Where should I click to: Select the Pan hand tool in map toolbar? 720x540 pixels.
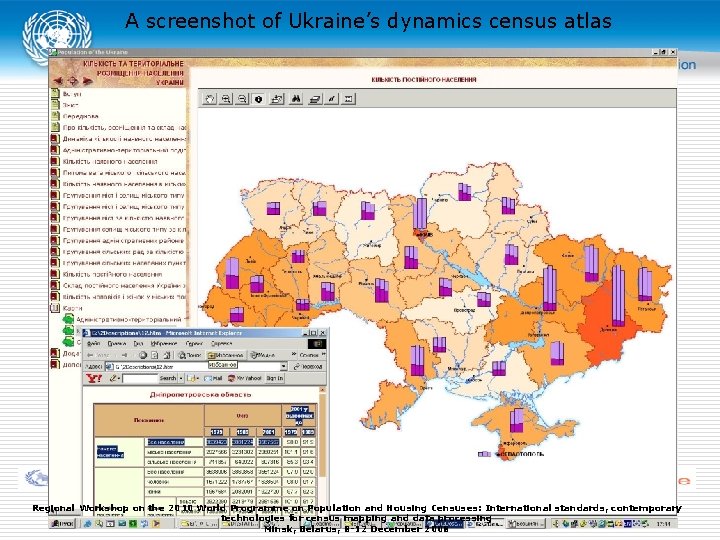point(209,99)
